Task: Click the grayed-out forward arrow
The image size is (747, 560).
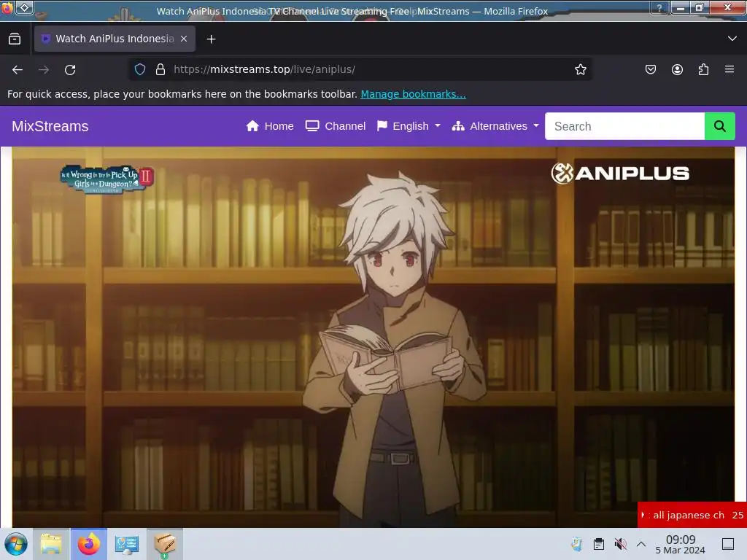Action: click(44, 69)
